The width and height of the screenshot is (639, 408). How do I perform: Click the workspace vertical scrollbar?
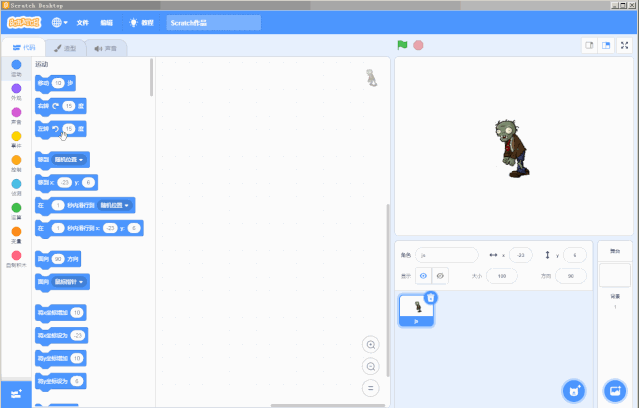point(388,290)
